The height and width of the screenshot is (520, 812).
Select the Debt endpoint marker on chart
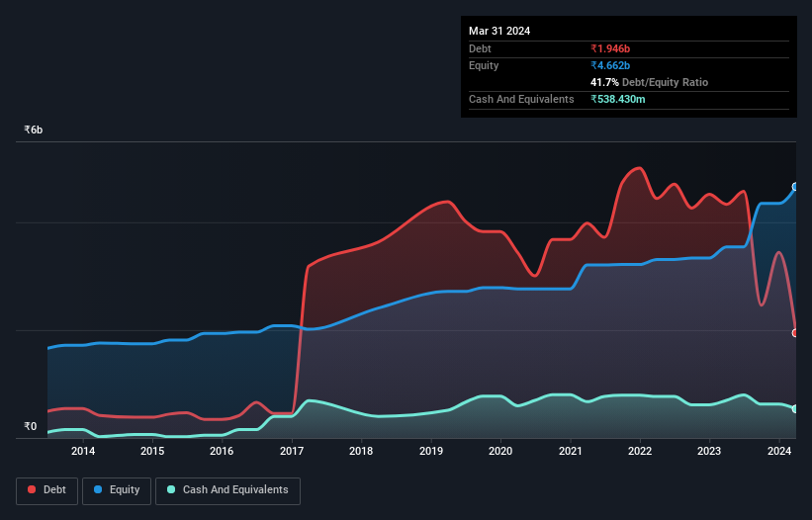pyautogui.click(x=795, y=333)
